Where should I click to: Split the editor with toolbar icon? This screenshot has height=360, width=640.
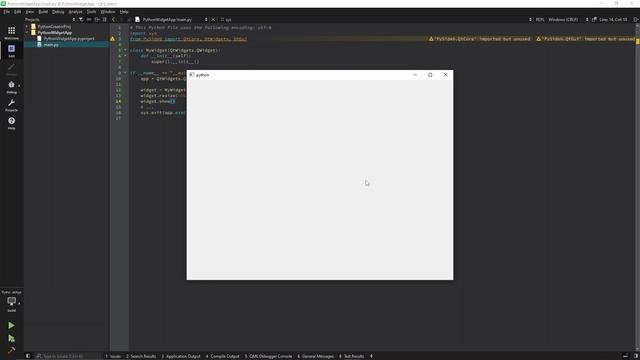point(636,19)
